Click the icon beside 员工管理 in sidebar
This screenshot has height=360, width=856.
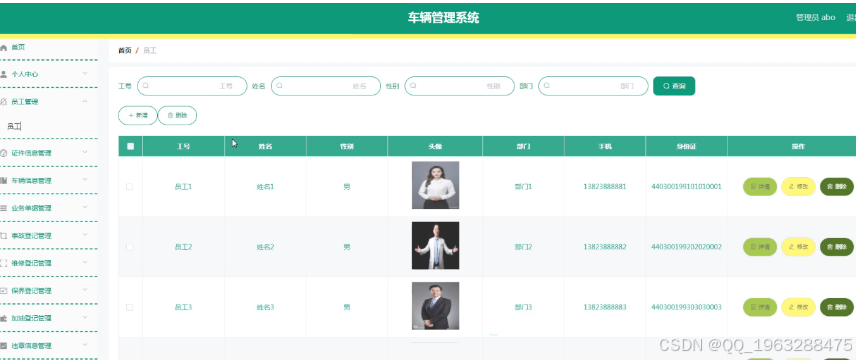click(3, 102)
